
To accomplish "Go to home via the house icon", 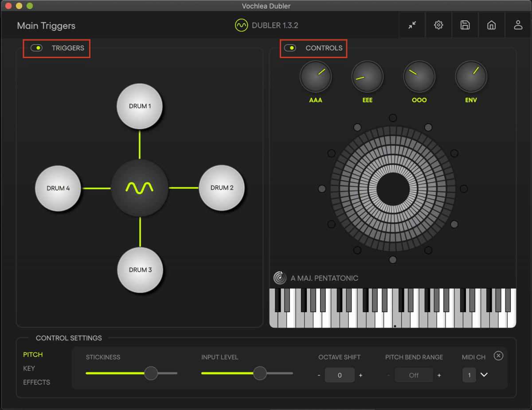I will pyautogui.click(x=491, y=25).
